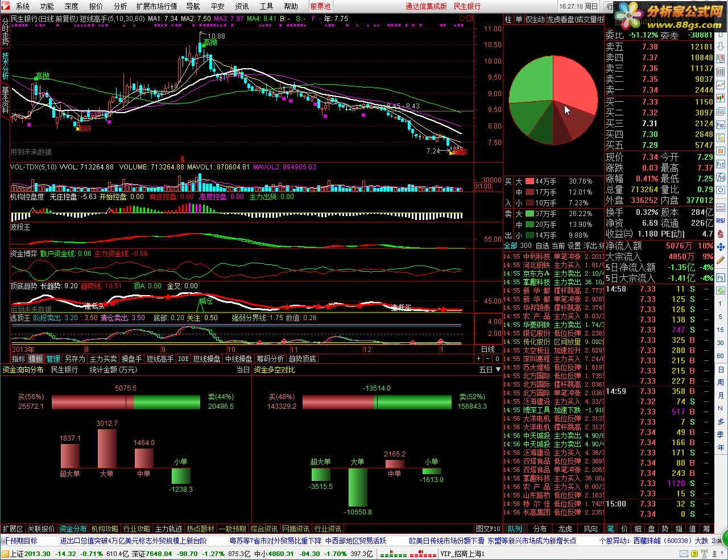Select the pencil drawing tool icon

[x=721, y=260]
